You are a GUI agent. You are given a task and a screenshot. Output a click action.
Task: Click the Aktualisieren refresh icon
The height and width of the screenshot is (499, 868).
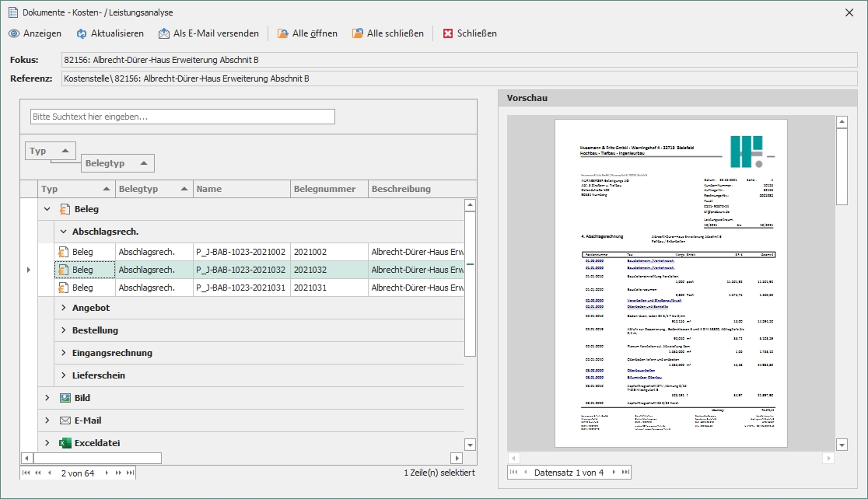(82, 33)
